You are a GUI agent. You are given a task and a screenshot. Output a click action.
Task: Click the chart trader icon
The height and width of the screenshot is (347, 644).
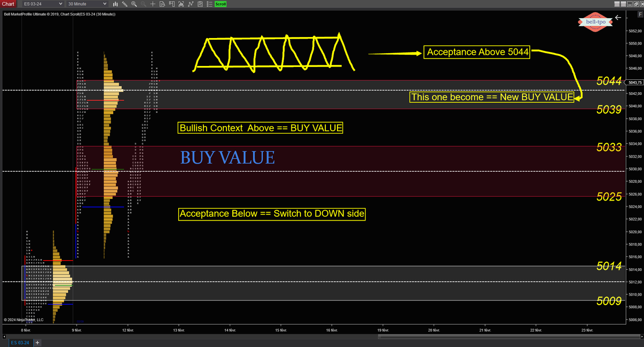coord(172,4)
